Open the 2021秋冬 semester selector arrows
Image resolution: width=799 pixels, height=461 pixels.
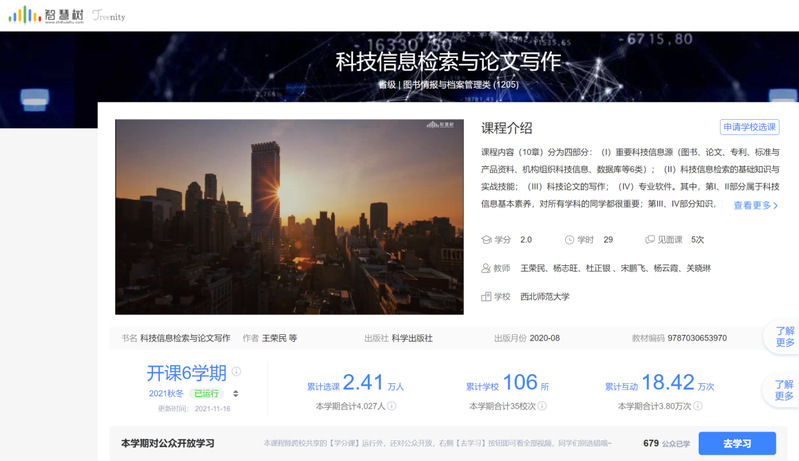236,394
